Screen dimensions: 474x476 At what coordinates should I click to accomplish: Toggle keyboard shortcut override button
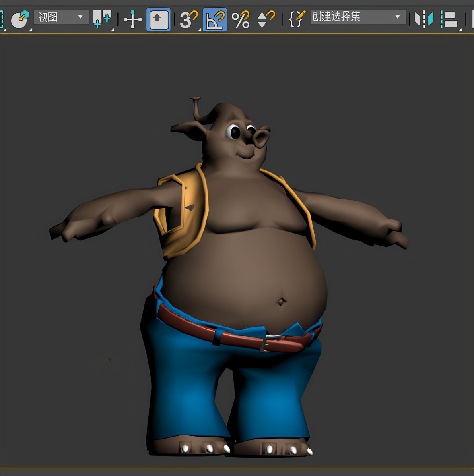(159, 19)
